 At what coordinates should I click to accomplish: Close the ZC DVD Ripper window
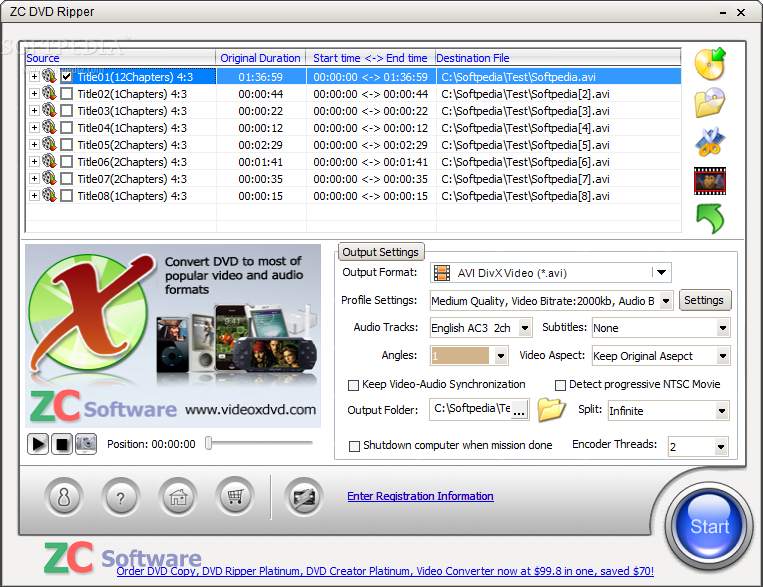(x=741, y=12)
